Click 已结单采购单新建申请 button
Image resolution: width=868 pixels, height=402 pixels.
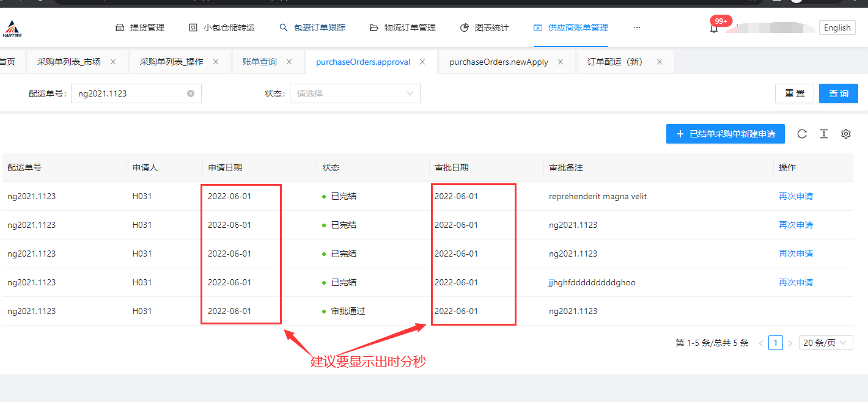tap(725, 134)
